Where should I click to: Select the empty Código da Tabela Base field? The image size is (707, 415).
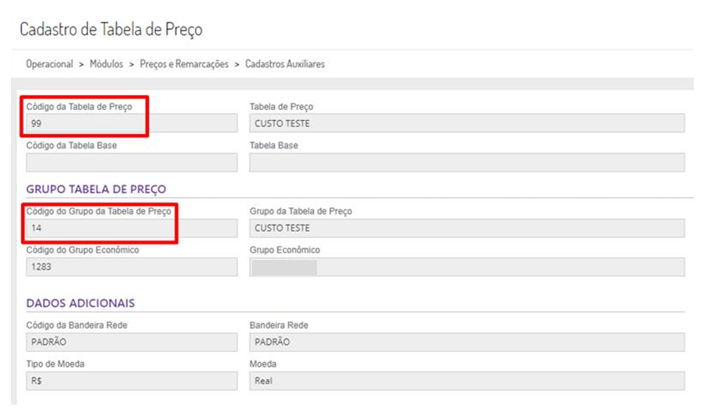pos(131,162)
